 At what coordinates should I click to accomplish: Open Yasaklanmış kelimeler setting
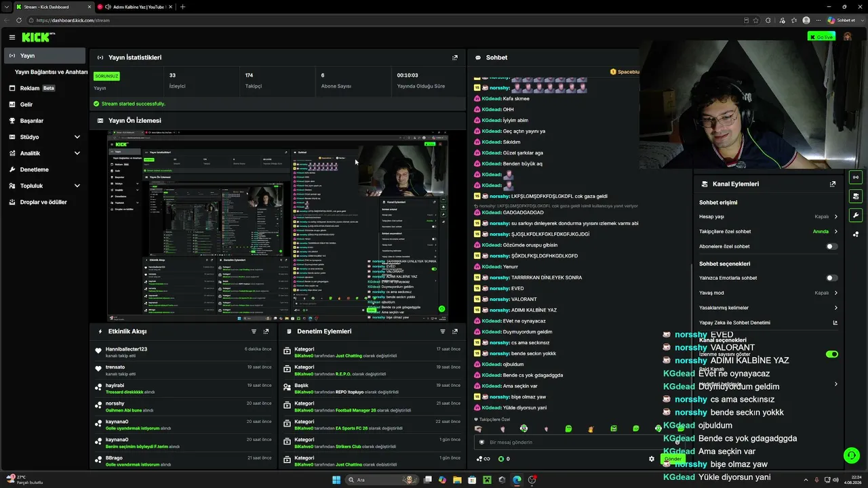pyautogui.click(x=768, y=308)
